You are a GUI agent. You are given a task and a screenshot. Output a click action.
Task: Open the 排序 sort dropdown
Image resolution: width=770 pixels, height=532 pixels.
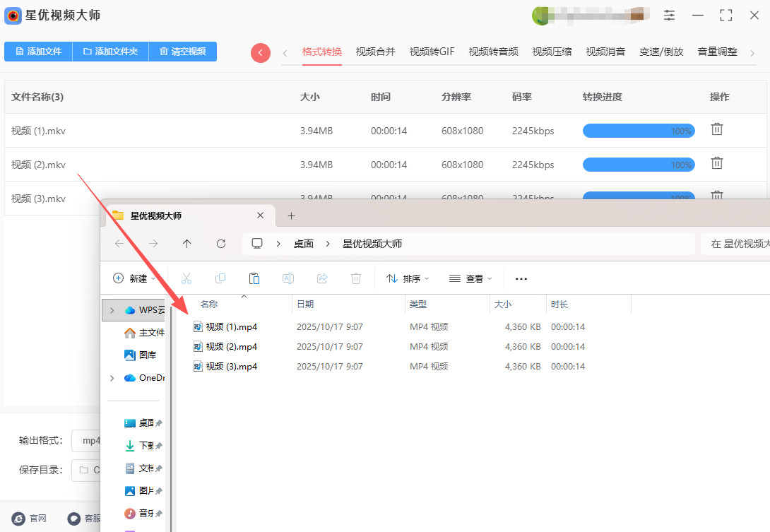tap(408, 278)
